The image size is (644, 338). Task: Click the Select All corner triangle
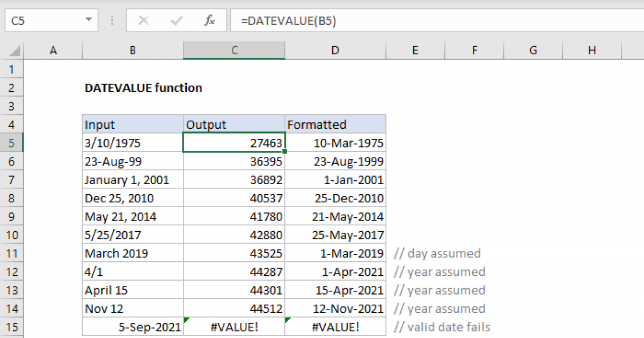[15, 51]
